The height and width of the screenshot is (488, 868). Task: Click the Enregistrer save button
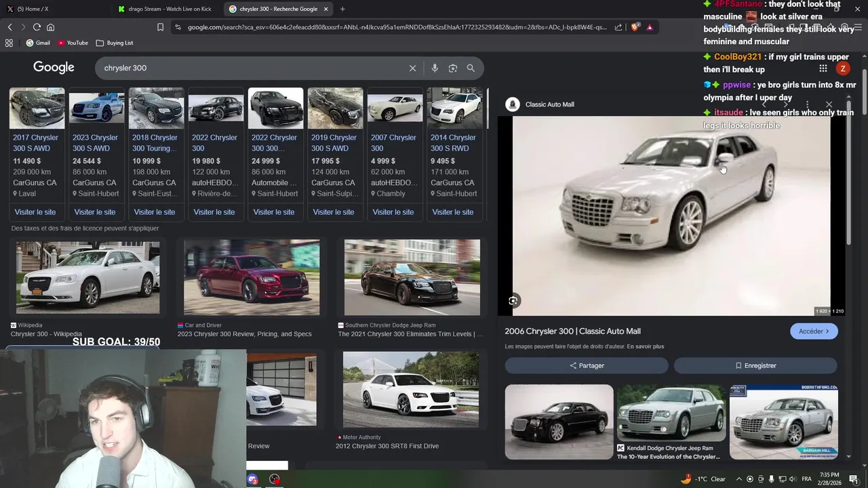coord(755,365)
